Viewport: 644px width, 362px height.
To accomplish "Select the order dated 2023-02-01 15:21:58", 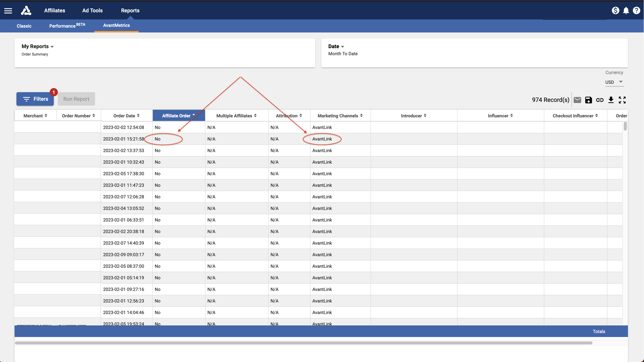I will pyautogui.click(x=123, y=139).
